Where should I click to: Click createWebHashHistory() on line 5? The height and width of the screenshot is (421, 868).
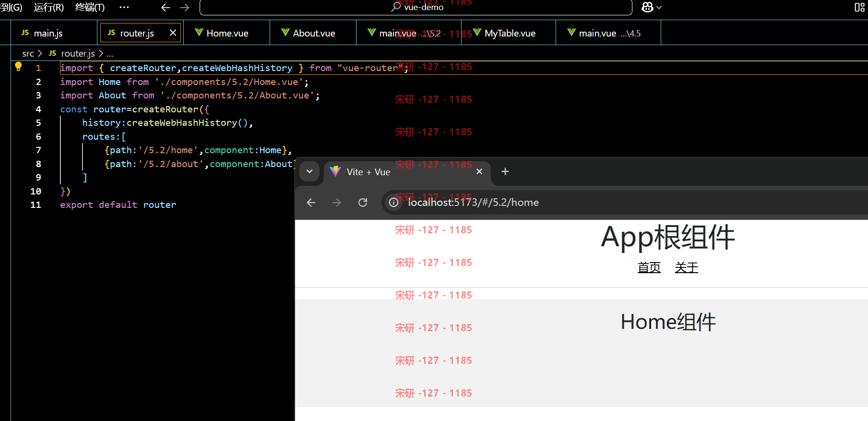(x=187, y=122)
